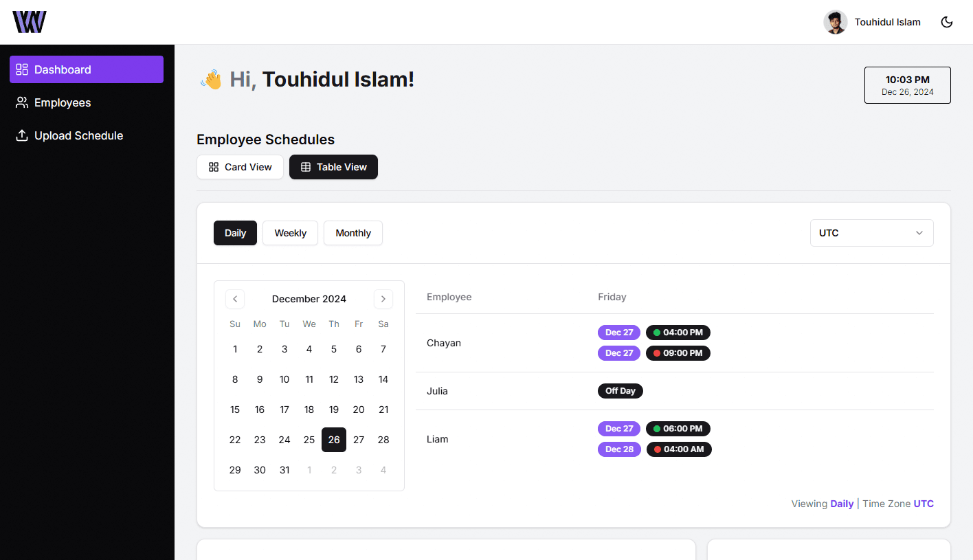Enable Daily schedule view
The height and width of the screenshot is (560, 973).
[234, 233]
